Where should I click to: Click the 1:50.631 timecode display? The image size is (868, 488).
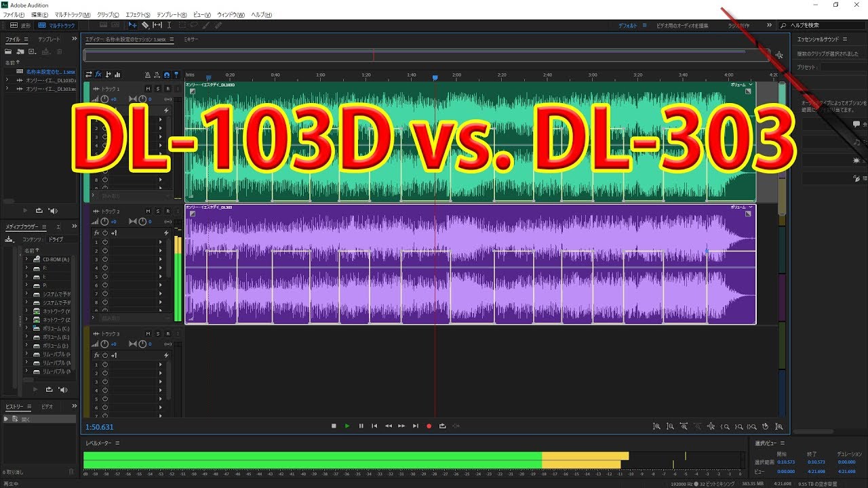(100, 427)
